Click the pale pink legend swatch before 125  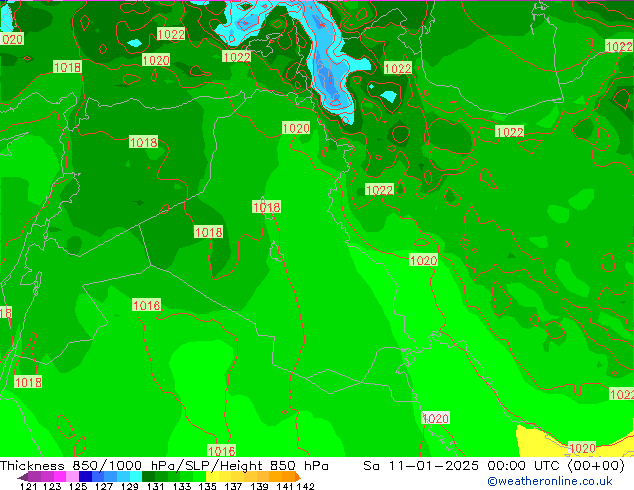pos(73,477)
